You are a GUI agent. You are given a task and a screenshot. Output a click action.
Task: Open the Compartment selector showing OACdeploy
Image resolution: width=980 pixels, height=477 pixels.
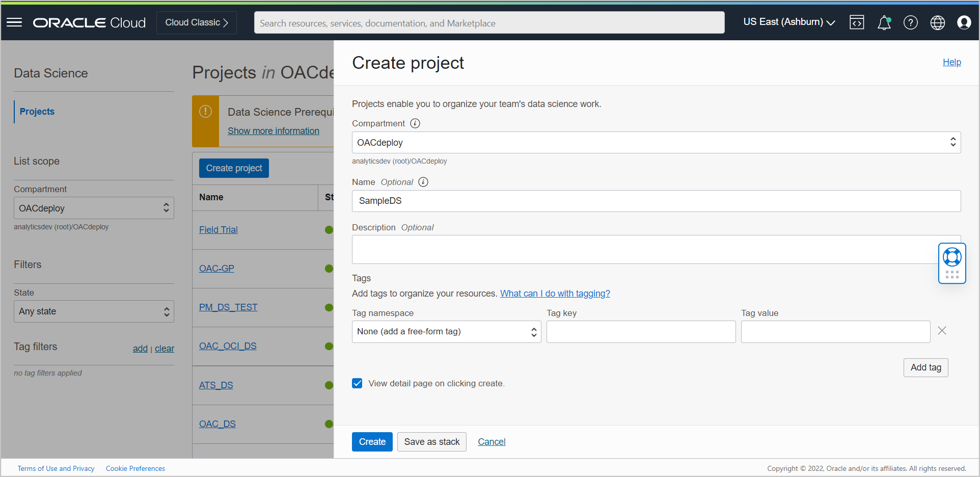coord(656,142)
